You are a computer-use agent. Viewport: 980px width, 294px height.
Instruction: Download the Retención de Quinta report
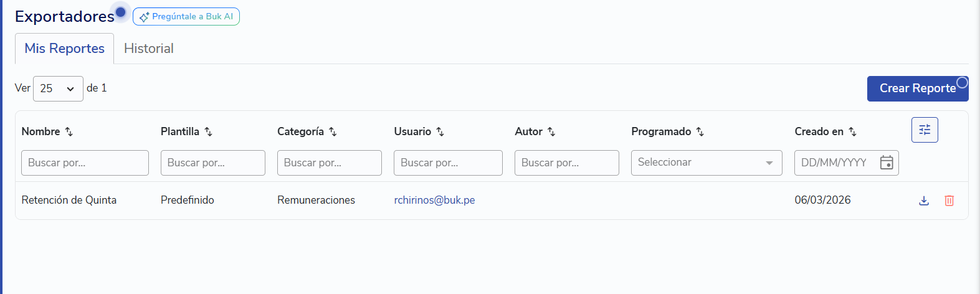pos(924,201)
